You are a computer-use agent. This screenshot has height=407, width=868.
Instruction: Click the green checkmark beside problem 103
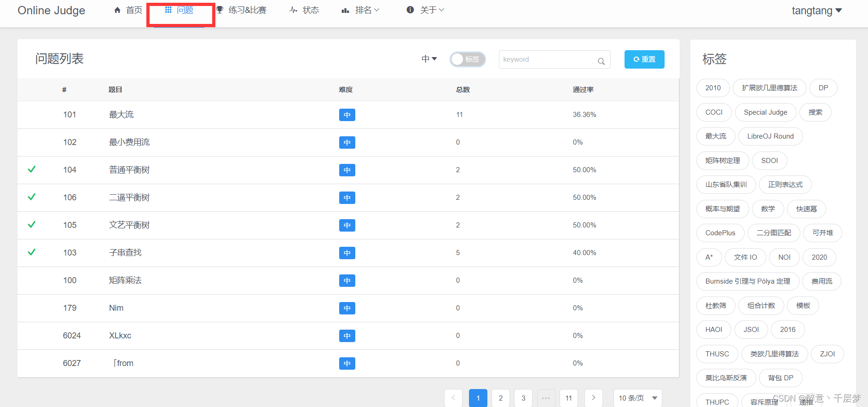[x=32, y=252]
